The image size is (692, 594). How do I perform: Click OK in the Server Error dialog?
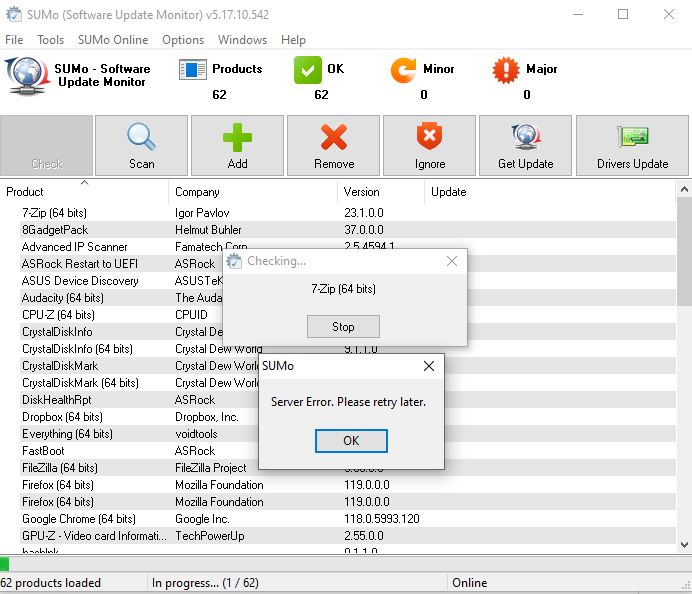[x=351, y=441]
